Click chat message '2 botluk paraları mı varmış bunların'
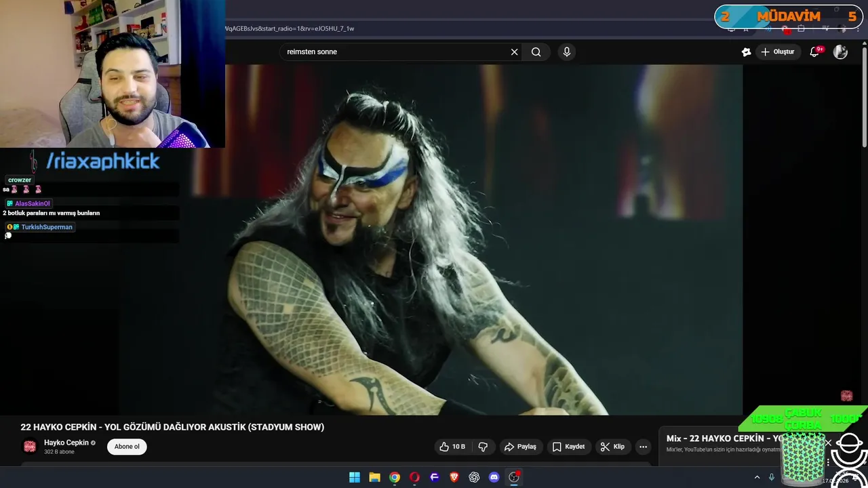 click(x=51, y=213)
